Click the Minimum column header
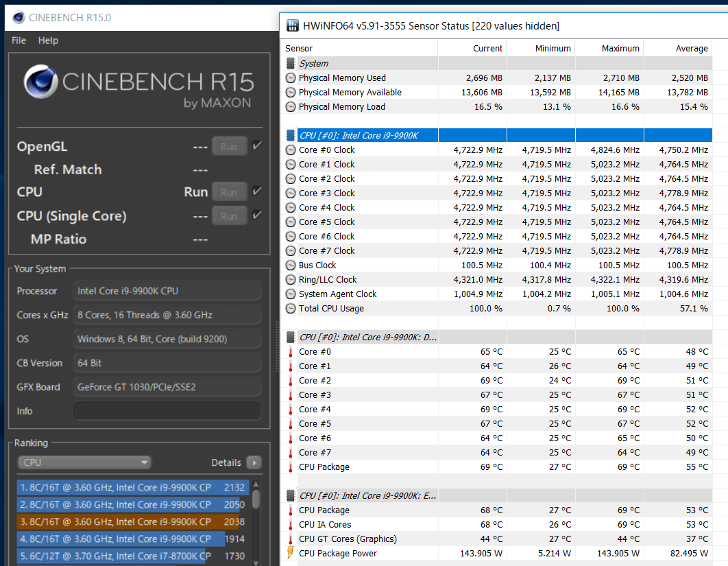This screenshot has width=728, height=566. coord(541,48)
